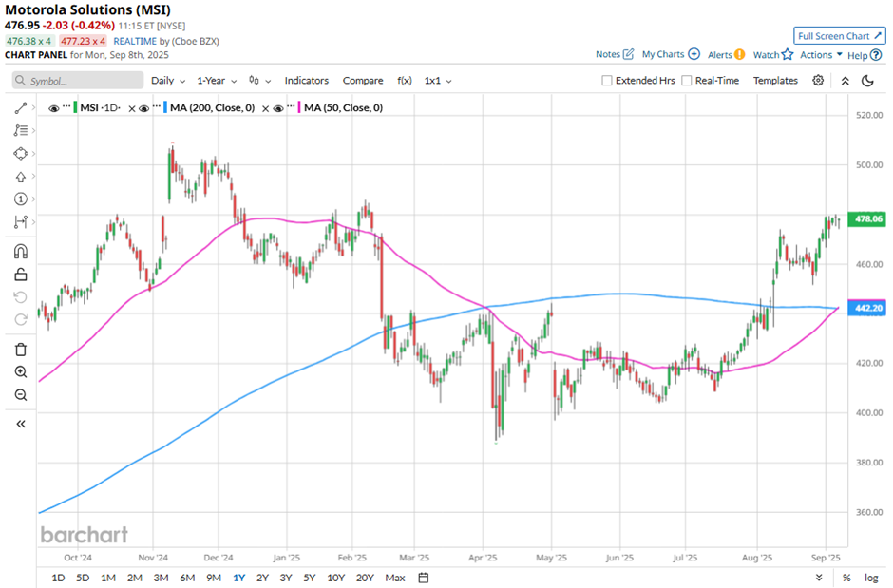Open the Actions dropdown menu
This screenshot has width=893, height=588.
click(x=821, y=55)
